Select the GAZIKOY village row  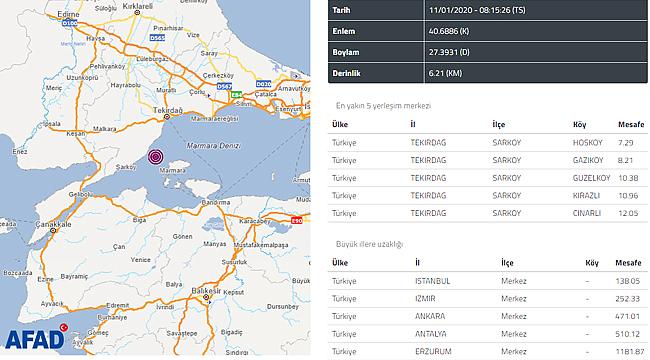click(488, 160)
